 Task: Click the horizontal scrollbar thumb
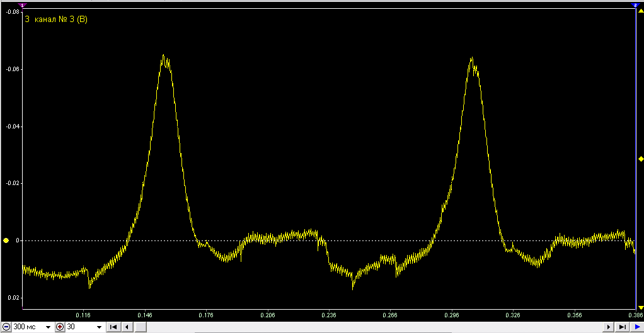[x=141, y=327]
